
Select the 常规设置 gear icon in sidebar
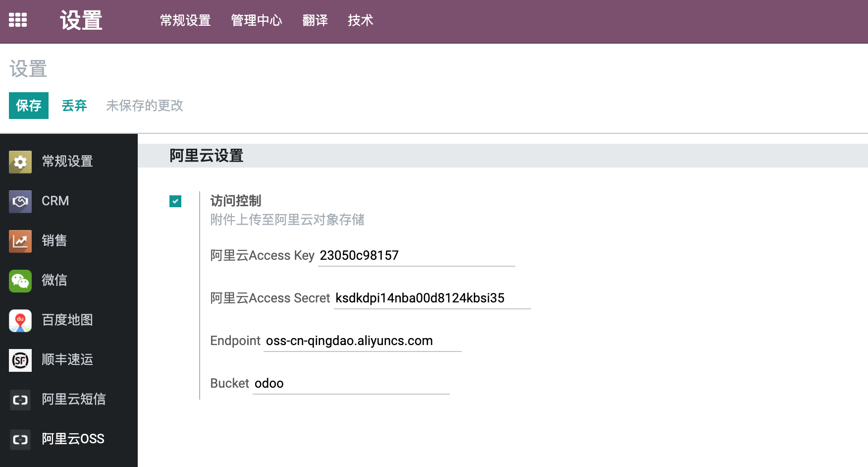coord(20,162)
